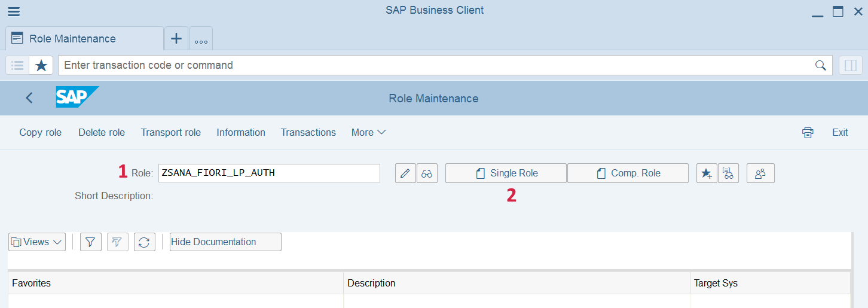Click Copy role
The image size is (868, 308).
tap(41, 133)
